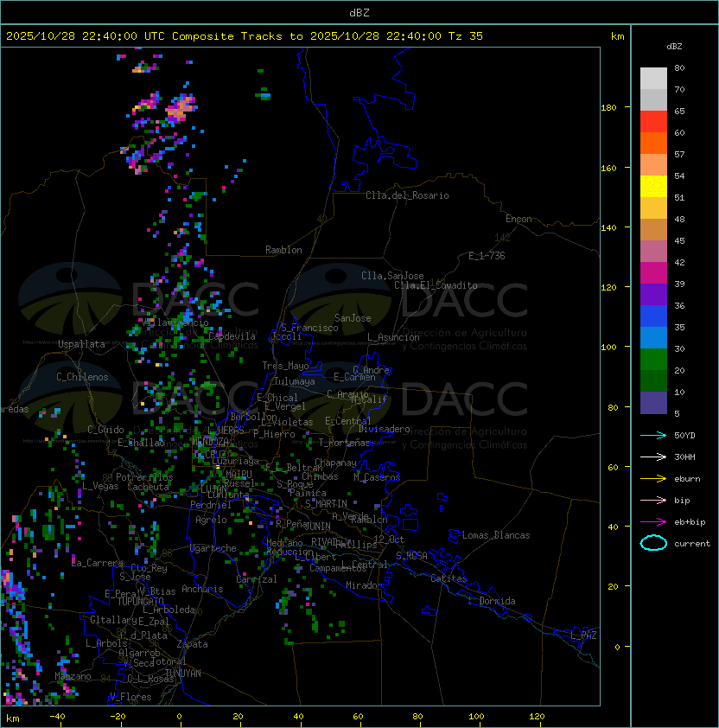Pick the purple 36–39 dBZ color swatch
Screen dimensions: 719x728
tap(653, 295)
